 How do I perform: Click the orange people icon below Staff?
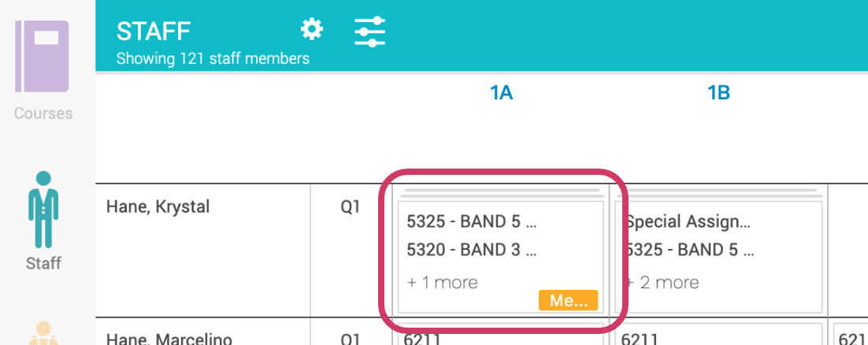(43, 335)
